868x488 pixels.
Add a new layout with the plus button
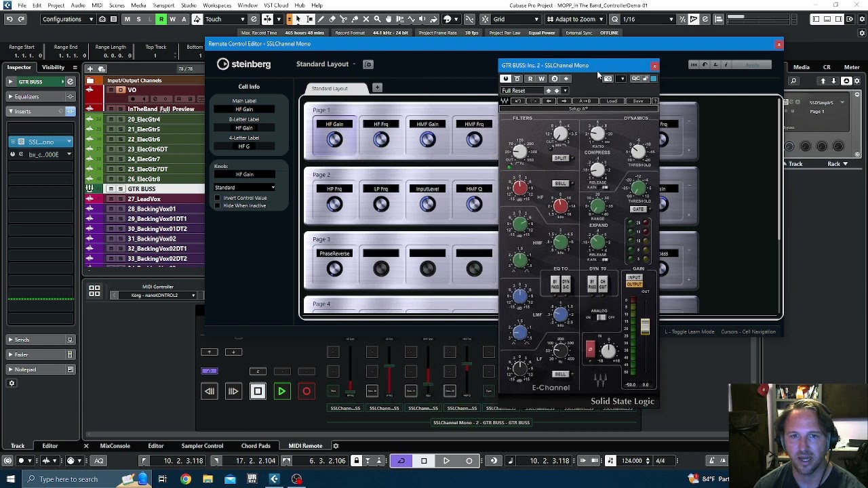[x=377, y=87]
